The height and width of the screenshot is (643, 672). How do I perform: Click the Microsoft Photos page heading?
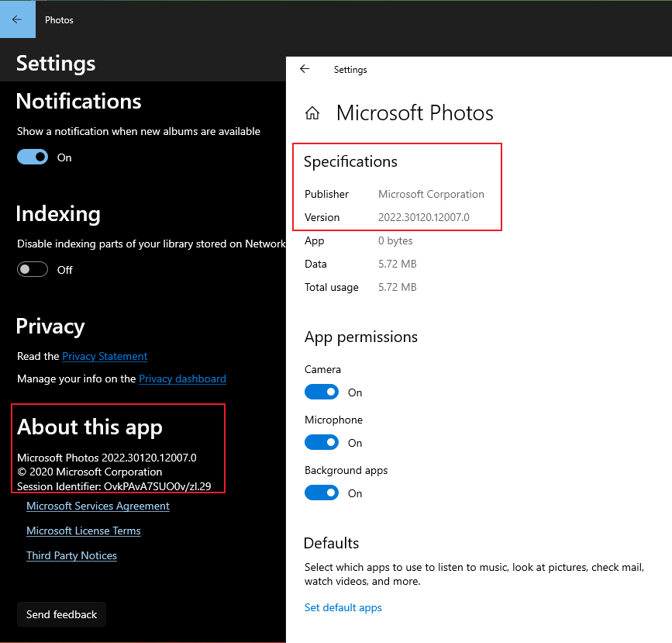pos(415,112)
